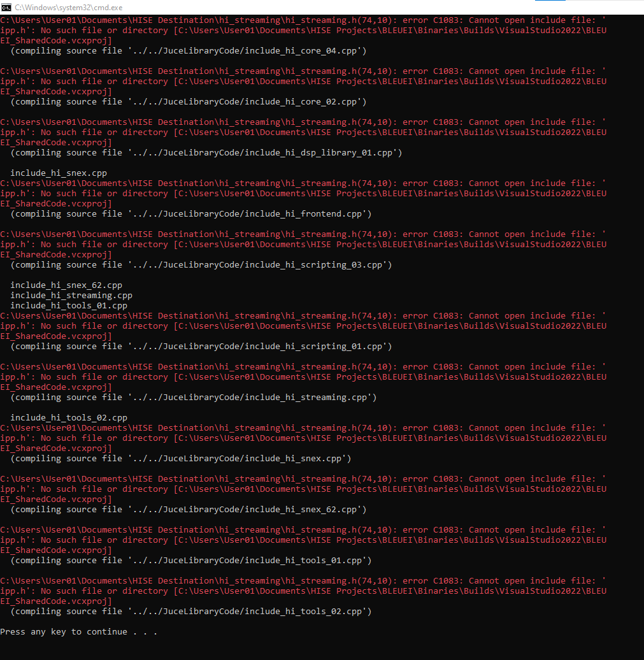644x660 pixels.
Task: Click the line mentioning include_hi_core_02.cpp
Action: coord(189,102)
